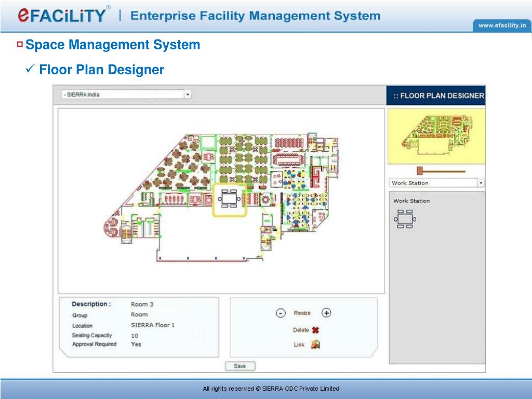Click the 'Space Management System' heading
Viewport: 532px width, 399px height.
coord(113,45)
